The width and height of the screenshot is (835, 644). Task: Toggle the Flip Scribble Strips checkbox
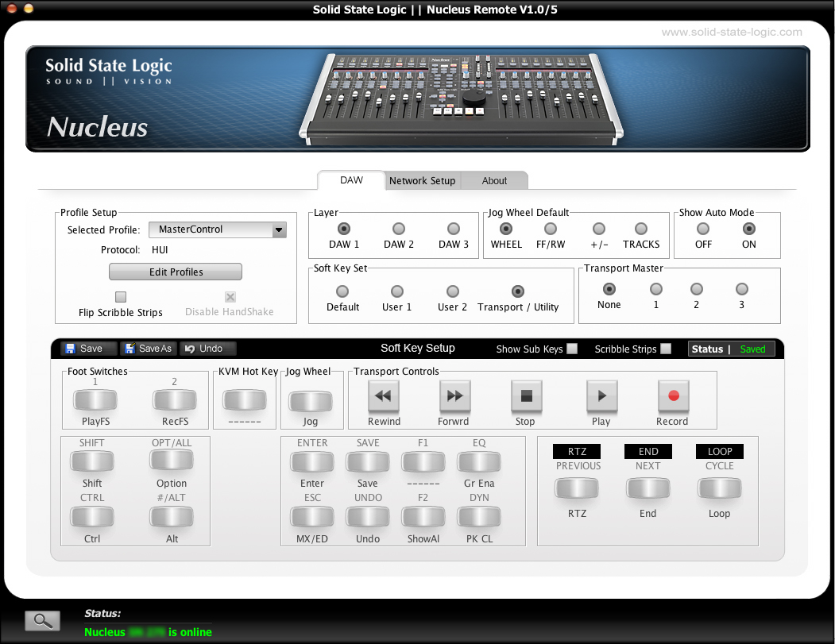pos(121,297)
